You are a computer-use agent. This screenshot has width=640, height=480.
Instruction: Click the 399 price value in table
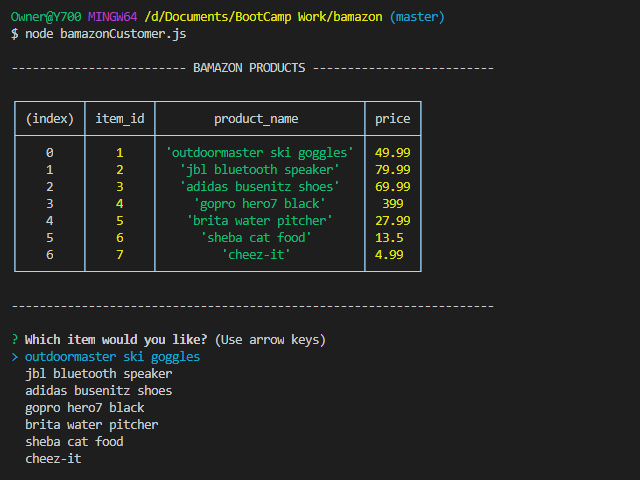point(392,204)
